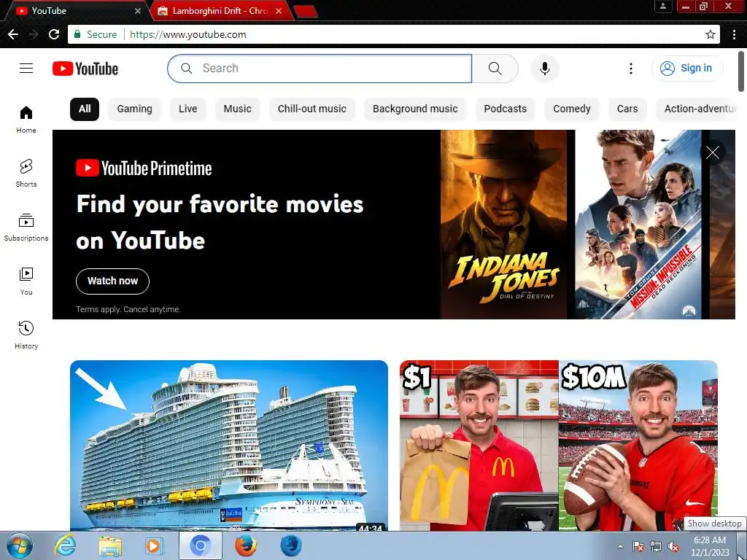Select the Music filter chip
The height and width of the screenshot is (560, 747).
[237, 109]
